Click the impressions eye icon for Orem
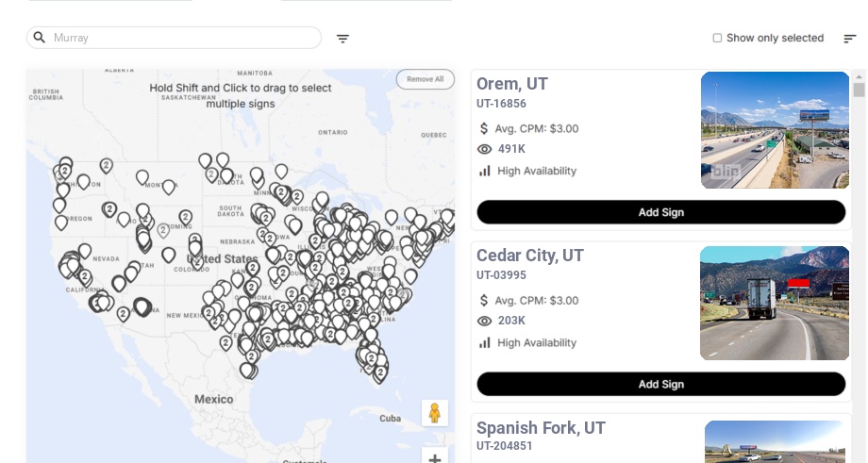The image size is (868, 463). (x=485, y=149)
